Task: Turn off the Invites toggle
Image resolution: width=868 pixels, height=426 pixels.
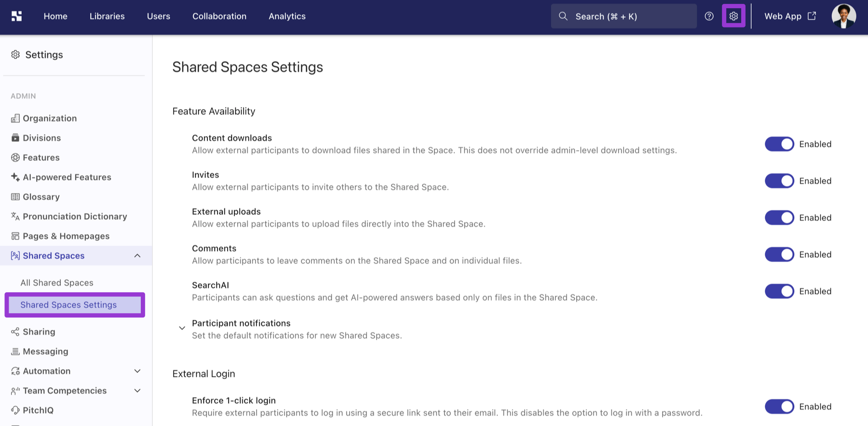Action: [779, 181]
